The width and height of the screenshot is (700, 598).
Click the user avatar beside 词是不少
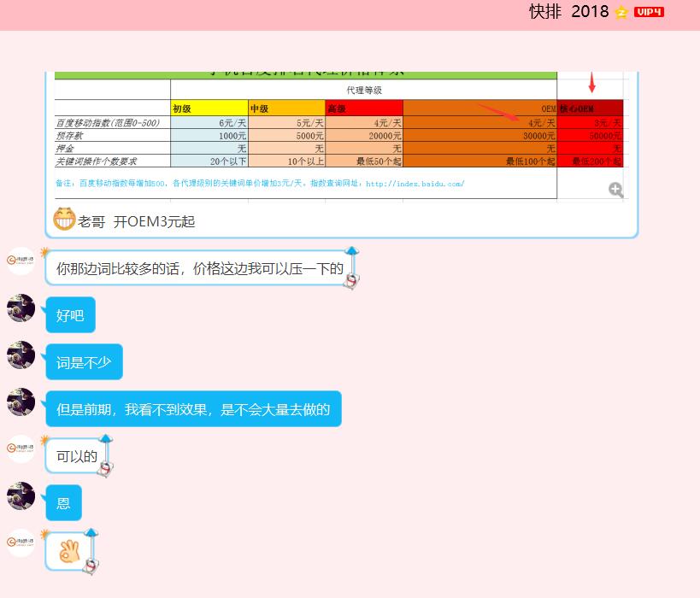(x=21, y=355)
